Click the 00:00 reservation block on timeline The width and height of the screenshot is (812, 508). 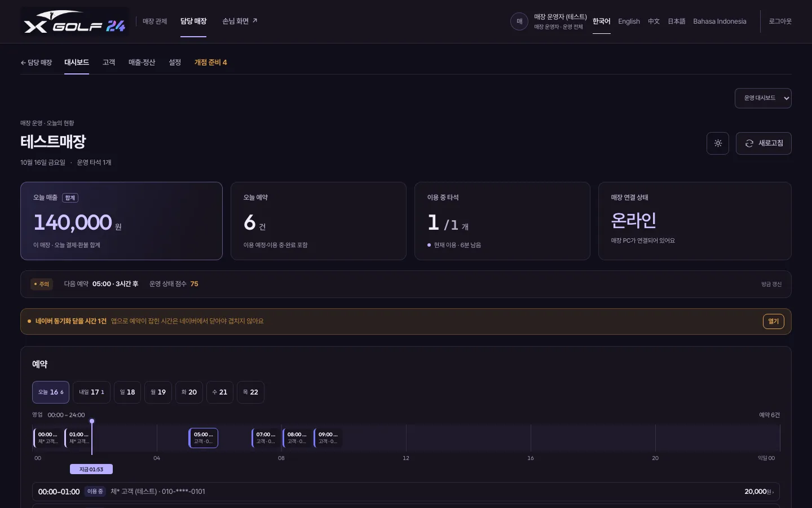[x=47, y=438]
